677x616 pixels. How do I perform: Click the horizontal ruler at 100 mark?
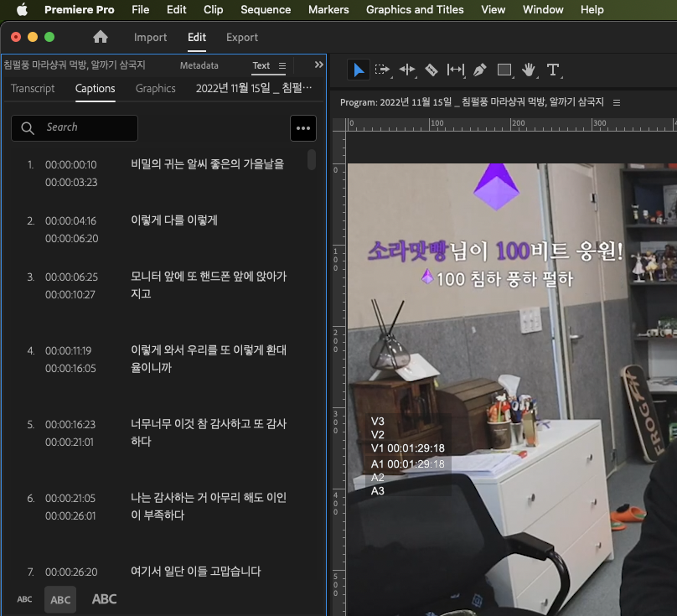click(x=437, y=123)
